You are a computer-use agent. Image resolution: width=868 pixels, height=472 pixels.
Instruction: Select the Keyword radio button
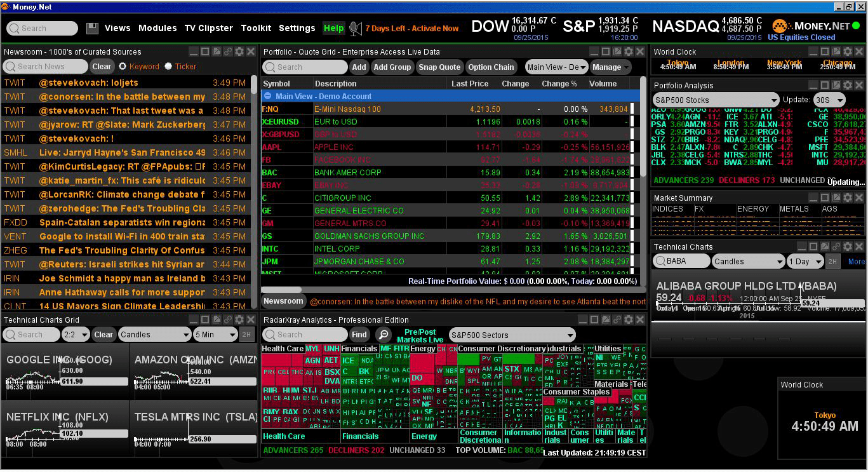click(x=123, y=66)
